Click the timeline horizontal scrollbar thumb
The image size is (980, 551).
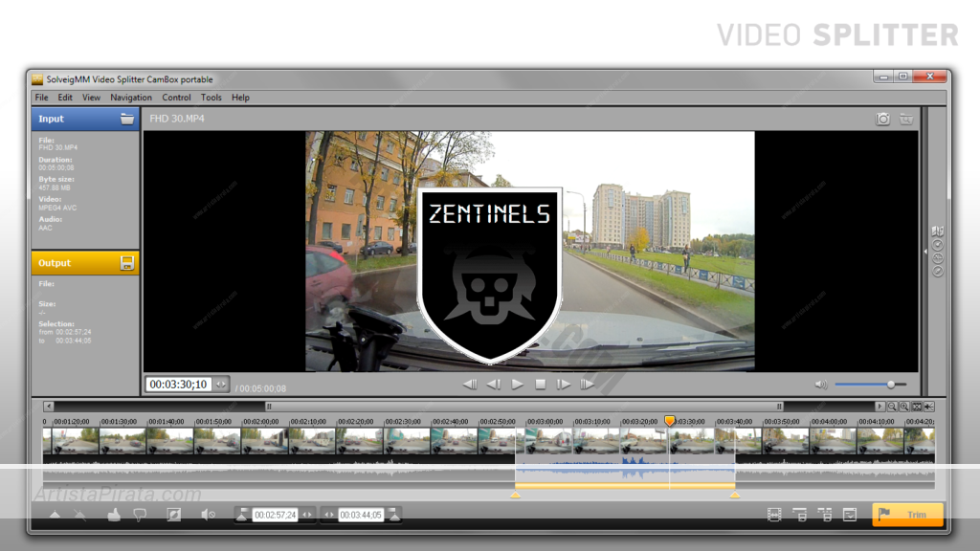click(524, 407)
